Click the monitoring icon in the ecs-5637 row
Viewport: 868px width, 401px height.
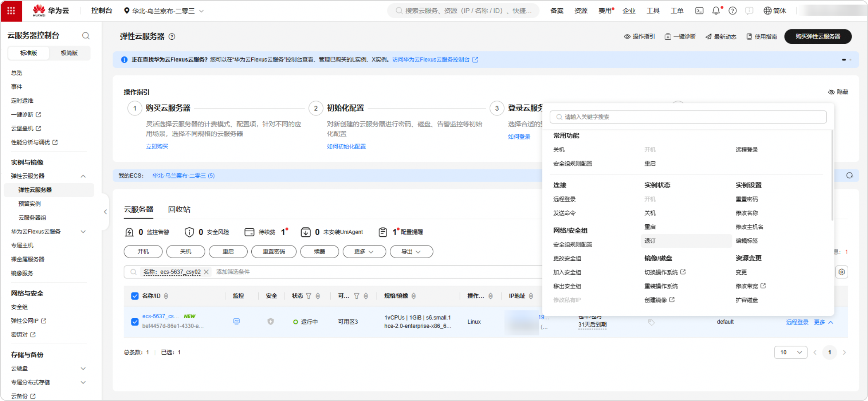tap(236, 322)
